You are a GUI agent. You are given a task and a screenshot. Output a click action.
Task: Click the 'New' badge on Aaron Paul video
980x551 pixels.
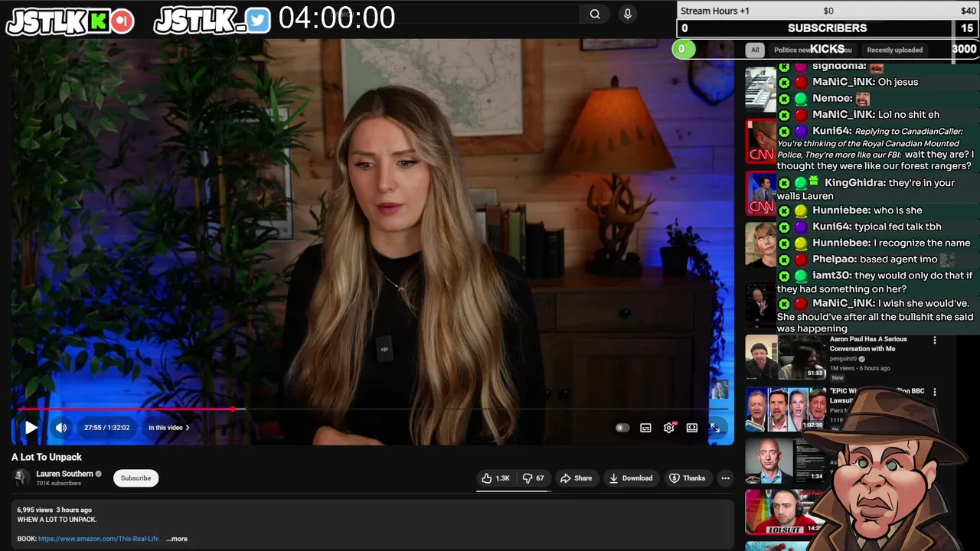click(x=838, y=377)
